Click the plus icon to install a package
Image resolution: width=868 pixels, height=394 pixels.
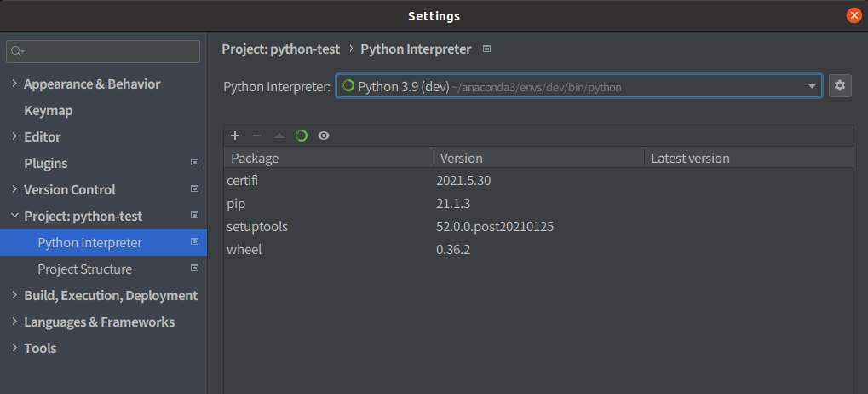click(235, 136)
